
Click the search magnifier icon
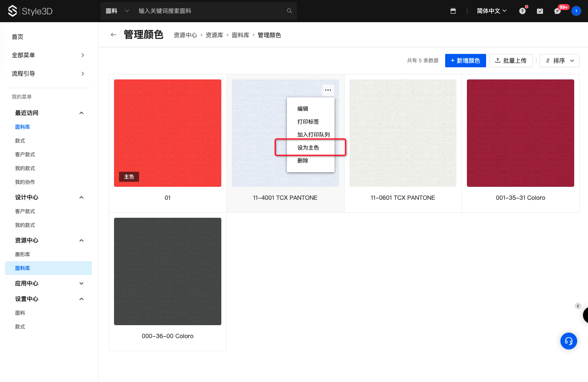289,11
